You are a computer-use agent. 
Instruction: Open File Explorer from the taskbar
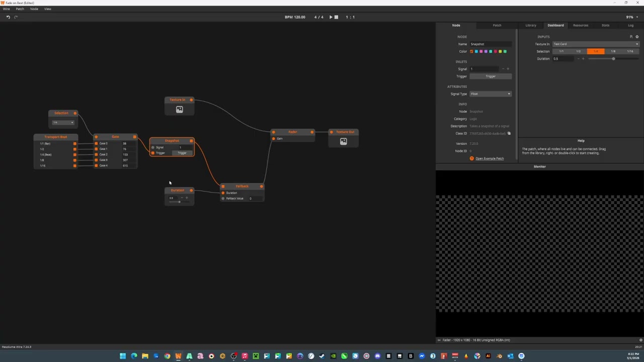point(145,356)
